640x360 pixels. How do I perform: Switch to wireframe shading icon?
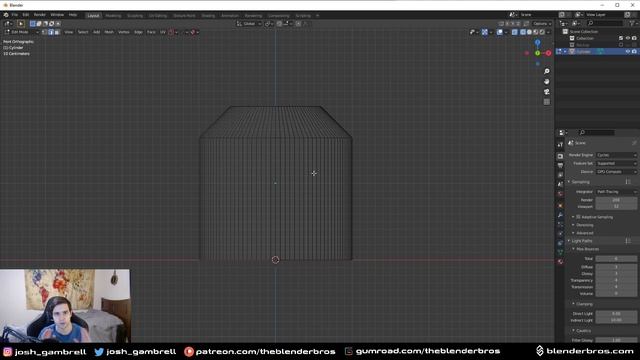click(x=523, y=32)
